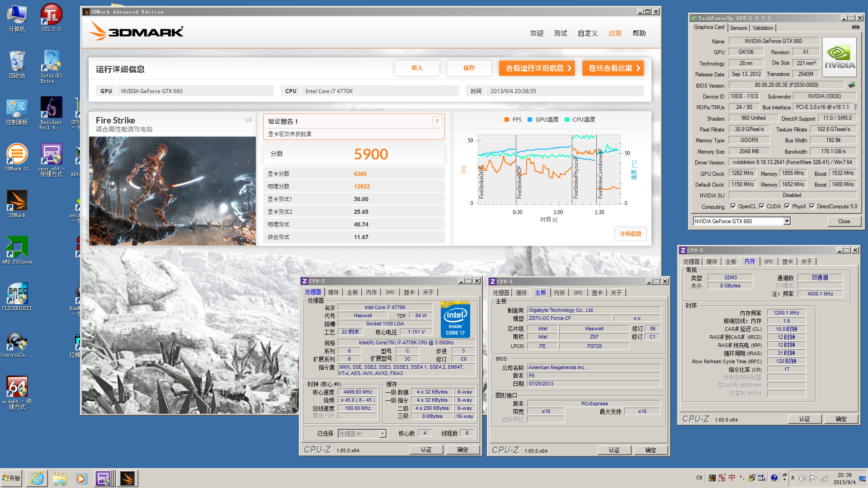Select the cpuz_x64 shortcut on the desktop
Viewport: 868px width, 488px height.
[x=51, y=160]
